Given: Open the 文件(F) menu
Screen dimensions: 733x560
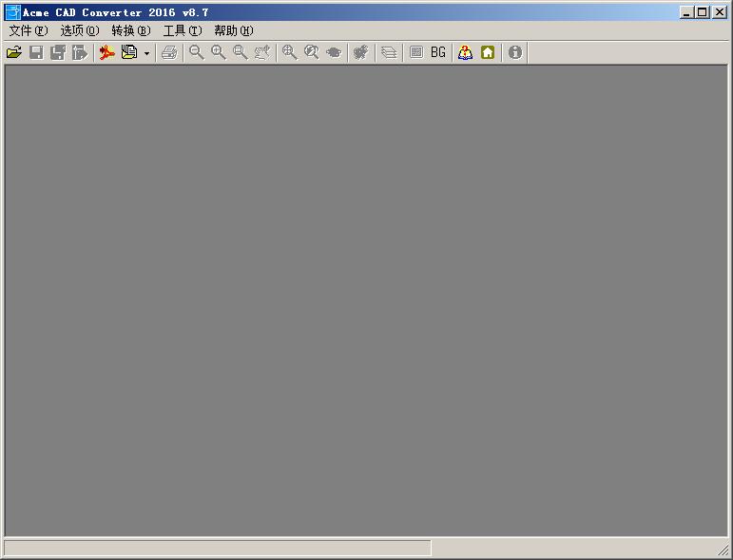Looking at the screenshot, I should point(29,30).
